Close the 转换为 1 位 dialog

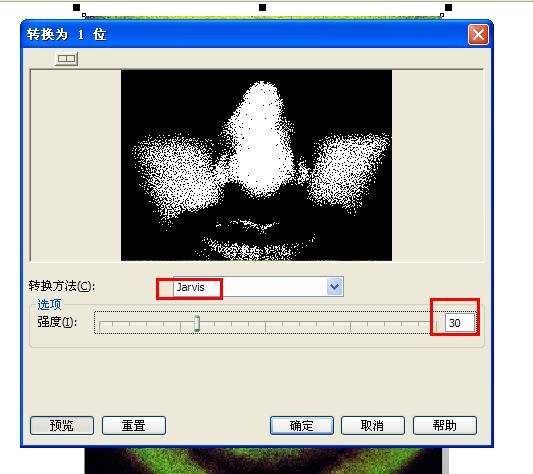click(x=478, y=34)
